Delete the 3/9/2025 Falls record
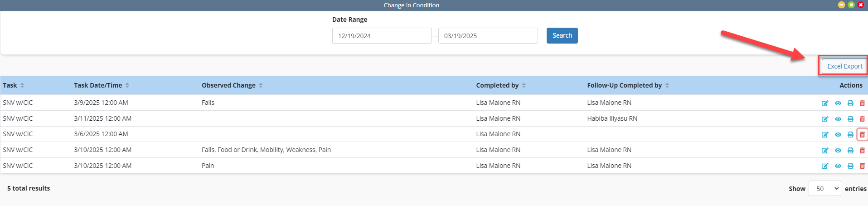This screenshot has width=868, height=206. [862, 103]
